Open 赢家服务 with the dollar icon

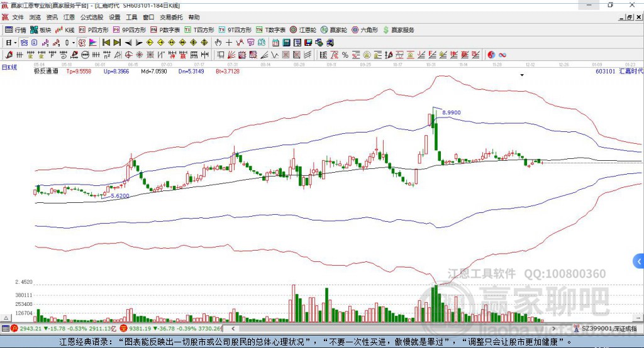pyautogui.click(x=399, y=30)
